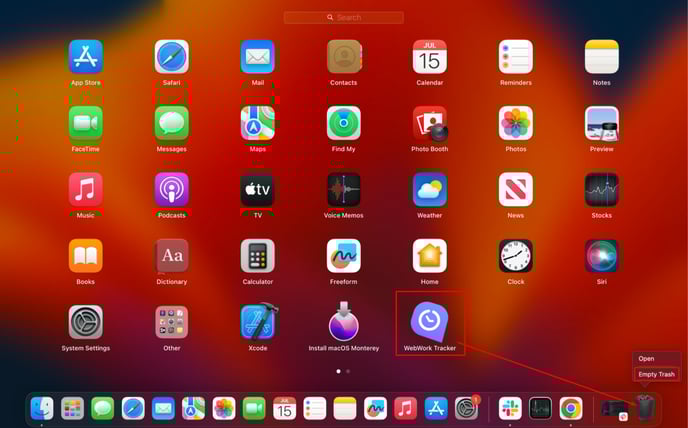This screenshot has height=428, width=688.
Task: Open Maps from the Launchpad grid
Action: [x=258, y=123]
